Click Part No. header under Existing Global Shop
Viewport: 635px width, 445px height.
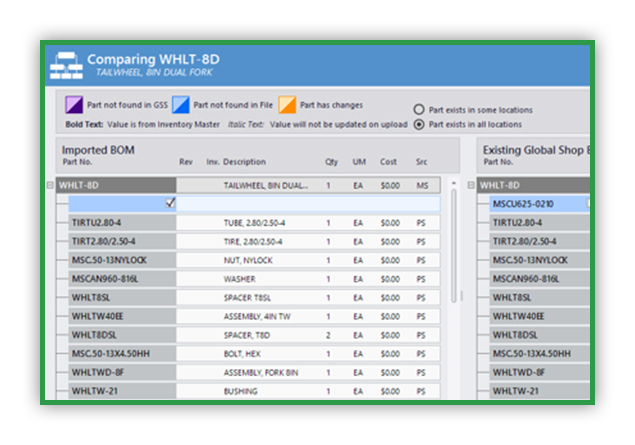[x=498, y=162]
